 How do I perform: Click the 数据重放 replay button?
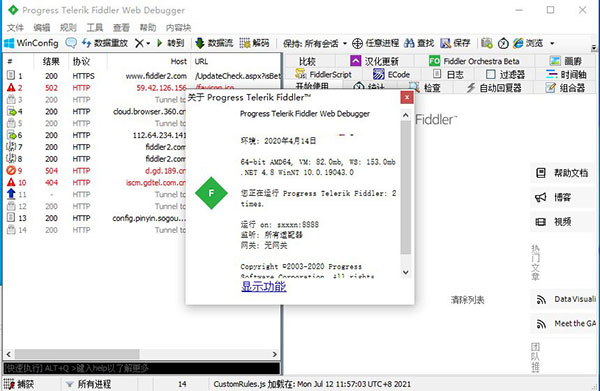(x=104, y=43)
